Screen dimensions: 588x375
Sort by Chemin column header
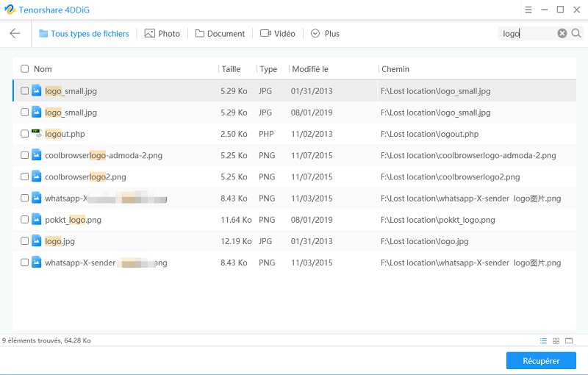point(395,69)
